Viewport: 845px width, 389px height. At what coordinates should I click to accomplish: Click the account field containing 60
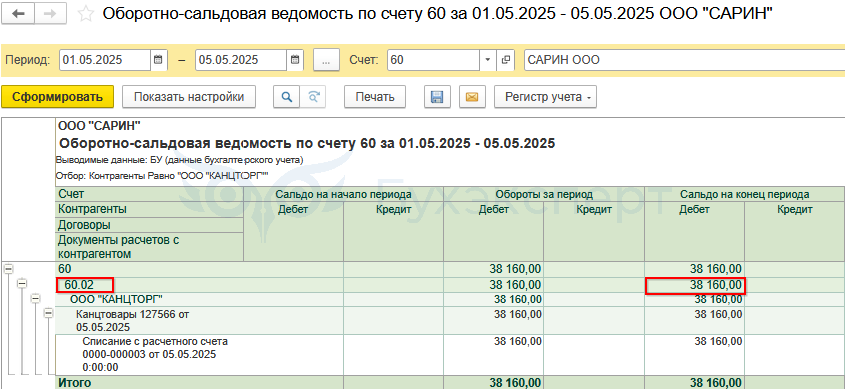click(x=433, y=60)
